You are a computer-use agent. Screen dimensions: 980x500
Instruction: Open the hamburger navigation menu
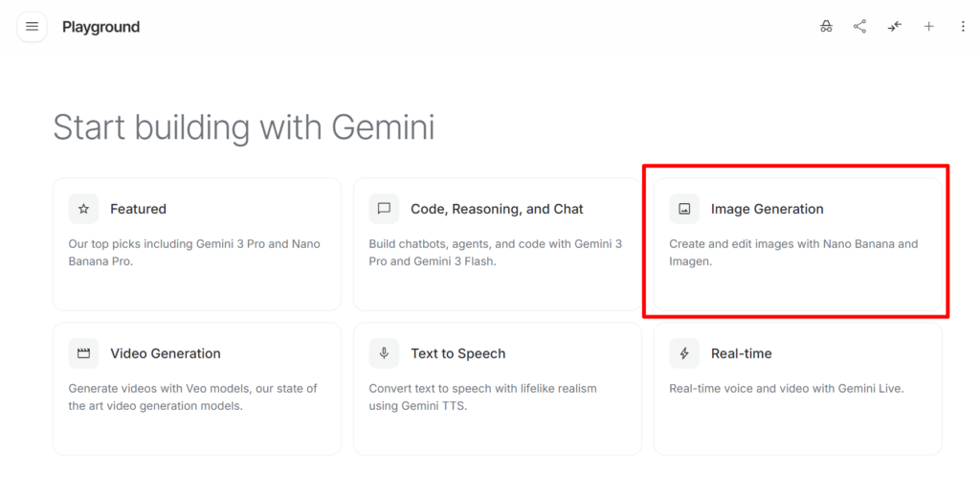32,27
